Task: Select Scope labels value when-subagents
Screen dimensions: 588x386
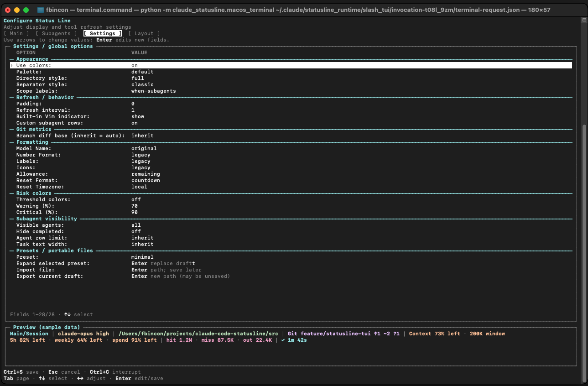Action: [154, 91]
